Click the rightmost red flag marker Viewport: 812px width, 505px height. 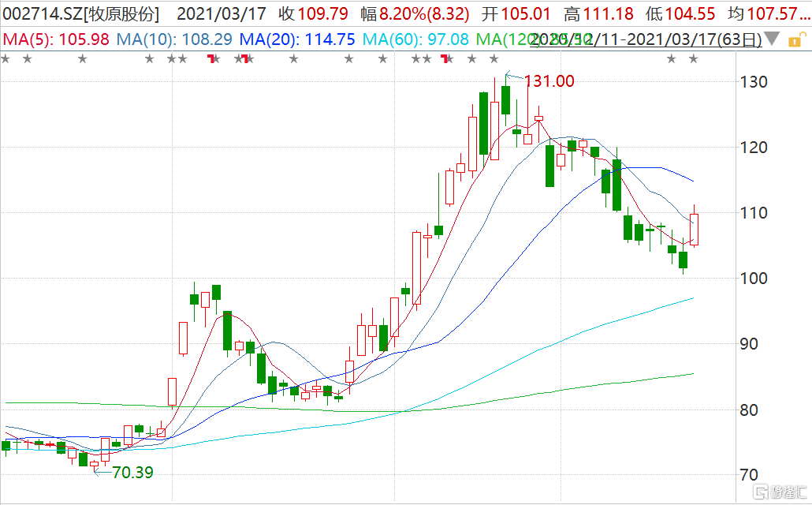445,58
